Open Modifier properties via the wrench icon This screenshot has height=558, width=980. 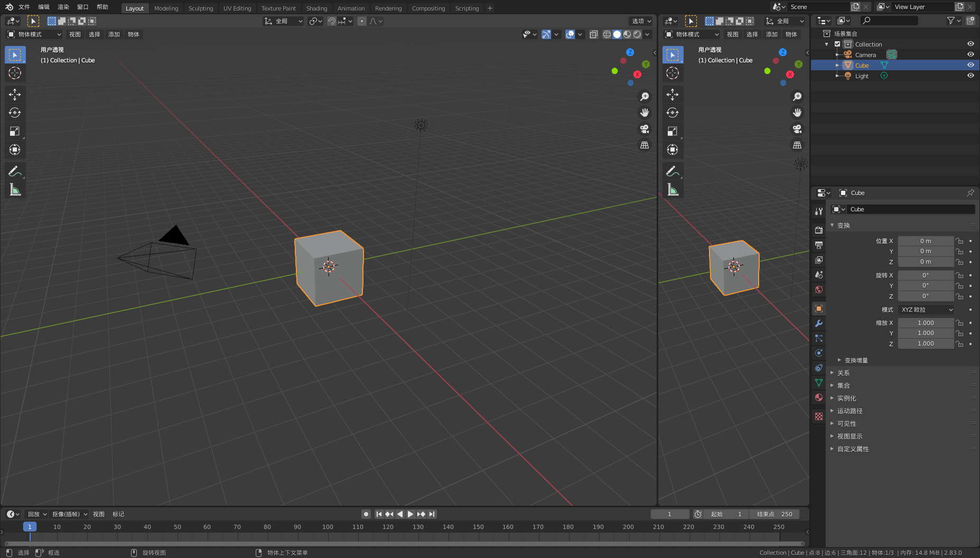pyautogui.click(x=819, y=323)
